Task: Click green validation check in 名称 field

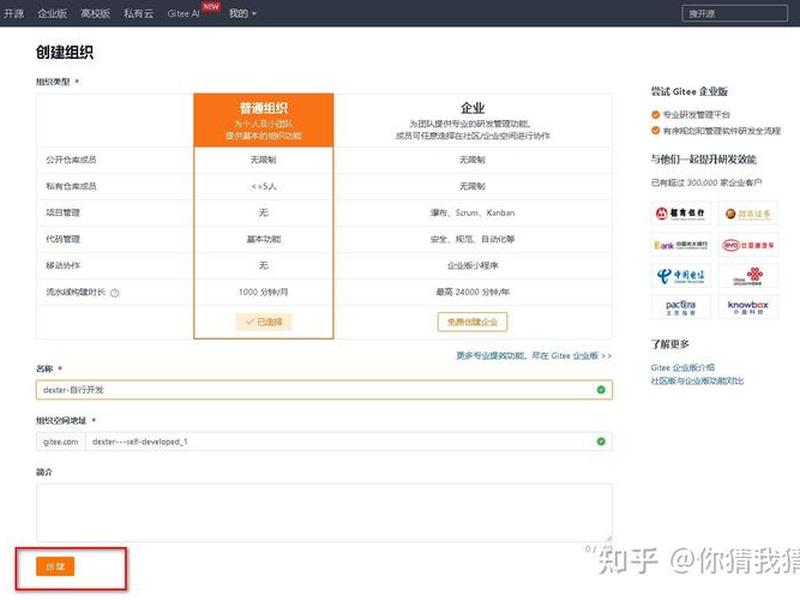Action: pyautogui.click(x=601, y=390)
